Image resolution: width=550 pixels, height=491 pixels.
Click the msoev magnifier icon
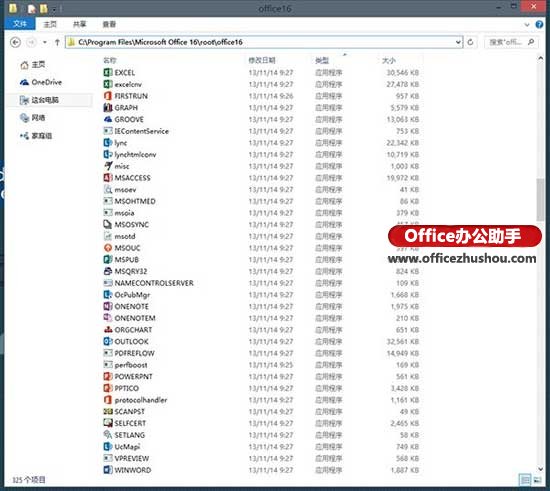108,189
